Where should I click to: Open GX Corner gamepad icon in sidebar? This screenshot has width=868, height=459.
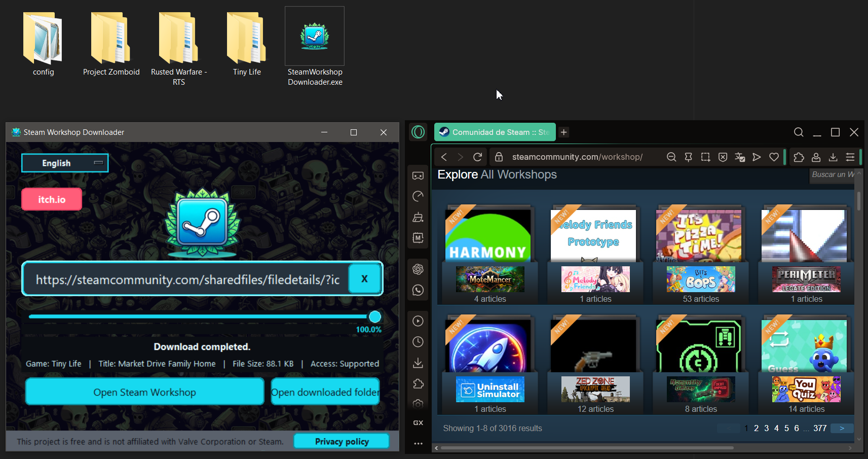418,175
